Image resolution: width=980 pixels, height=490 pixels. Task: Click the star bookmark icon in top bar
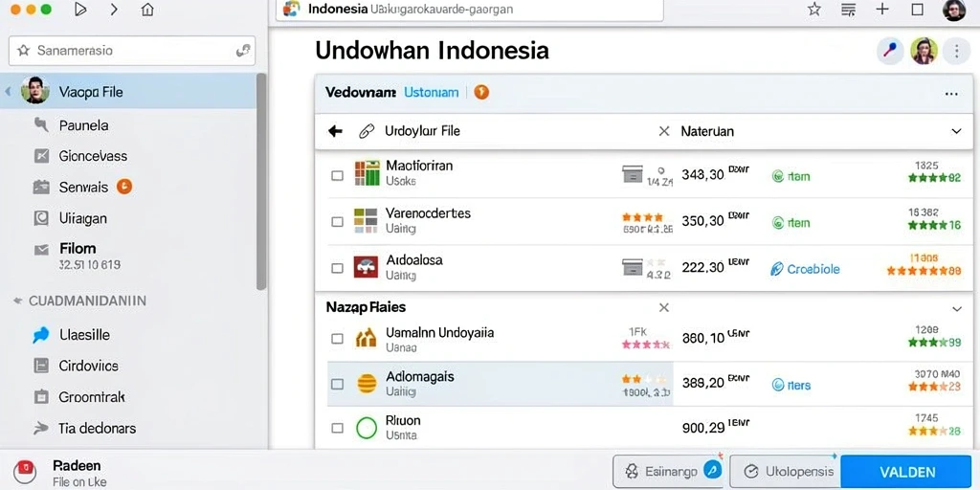[x=813, y=10]
